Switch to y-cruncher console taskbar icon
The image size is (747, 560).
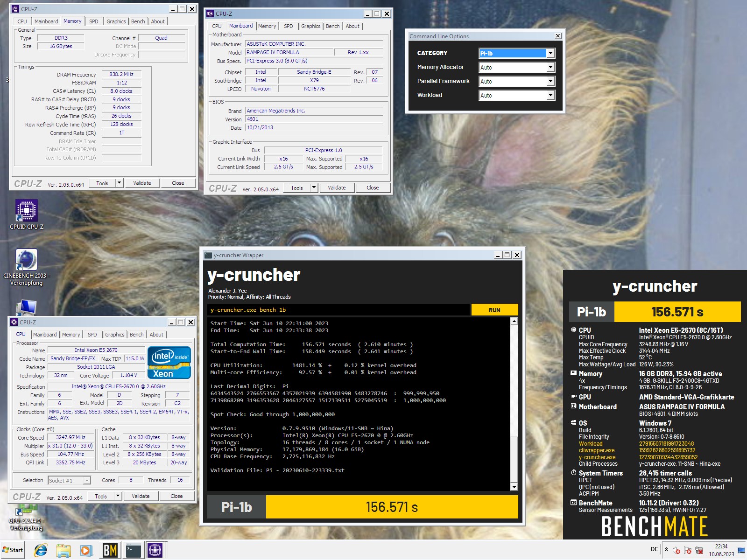(133, 550)
